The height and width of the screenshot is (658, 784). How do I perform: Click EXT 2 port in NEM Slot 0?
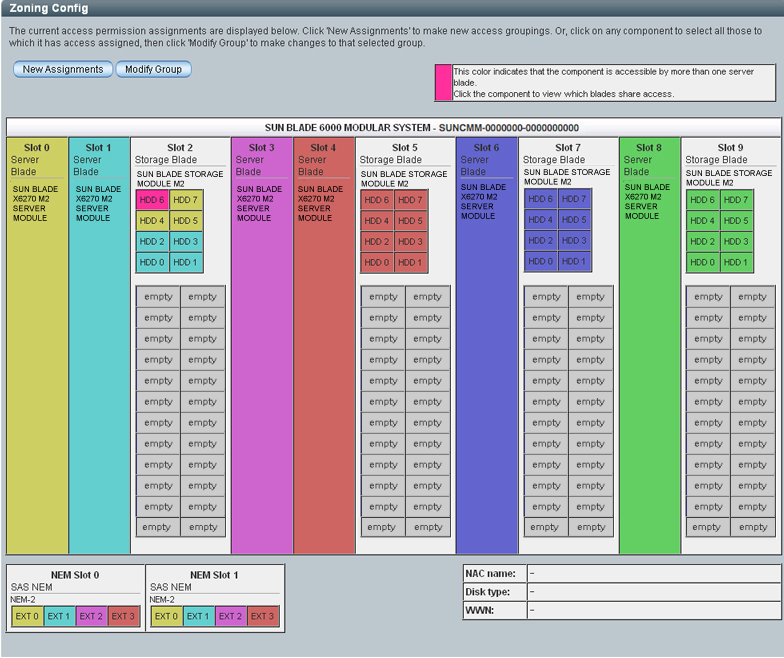click(91, 616)
